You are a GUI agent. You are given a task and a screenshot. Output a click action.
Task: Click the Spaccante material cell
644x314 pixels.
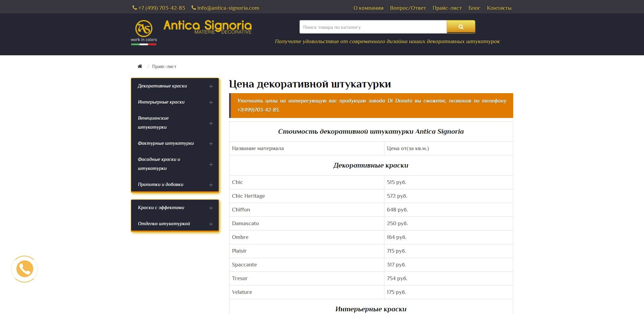[x=307, y=265]
